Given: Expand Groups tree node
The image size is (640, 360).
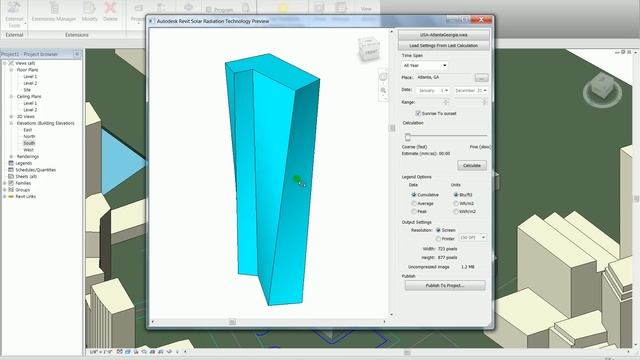Looking at the screenshot, I should [x=5, y=190].
